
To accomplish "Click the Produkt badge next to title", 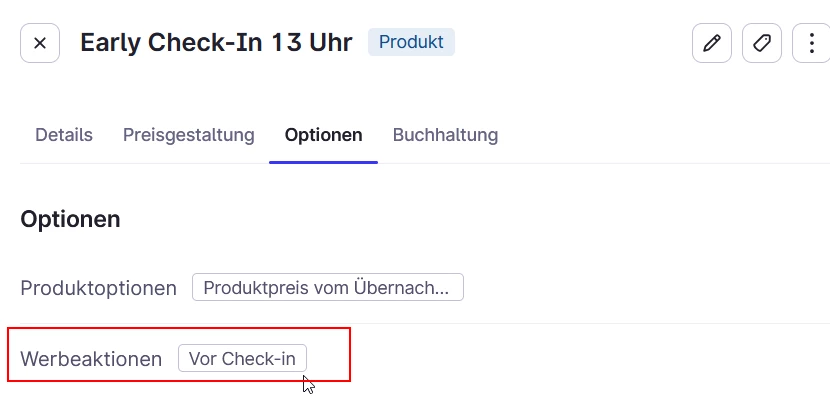I will [x=411, y=42].
